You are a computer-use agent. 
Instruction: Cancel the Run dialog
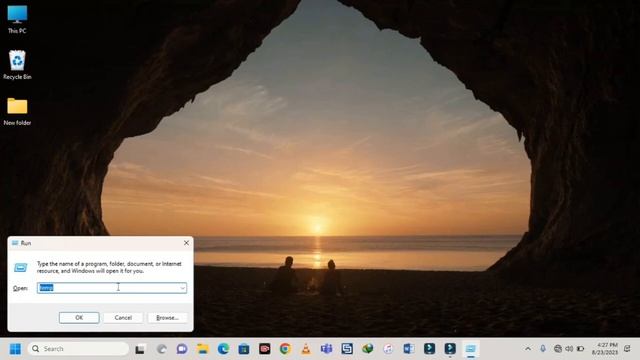(x=123, y=318)
